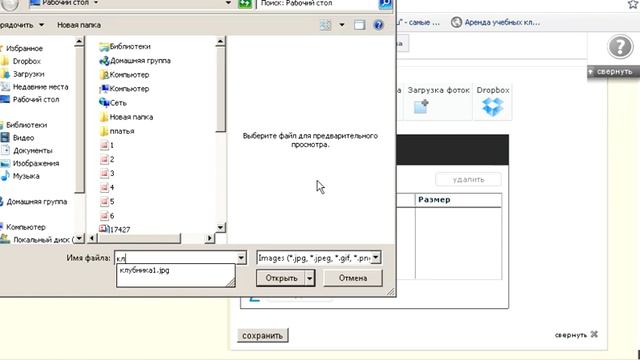Viewport: 640px width, 360px height.
Task: Click the удалить button on web page
Action: tap(469, 180)
